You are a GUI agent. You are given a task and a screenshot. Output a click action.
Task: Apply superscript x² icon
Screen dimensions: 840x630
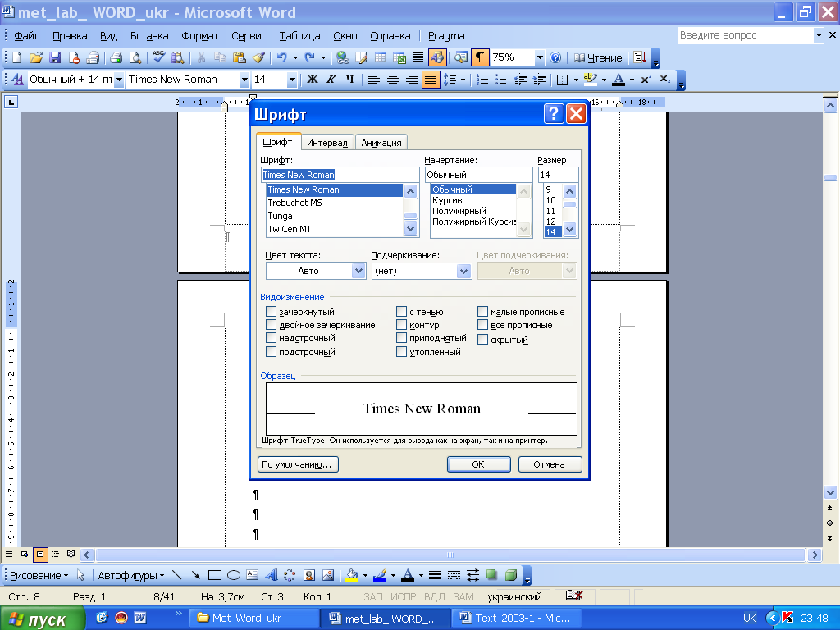[x=646, y=80]
